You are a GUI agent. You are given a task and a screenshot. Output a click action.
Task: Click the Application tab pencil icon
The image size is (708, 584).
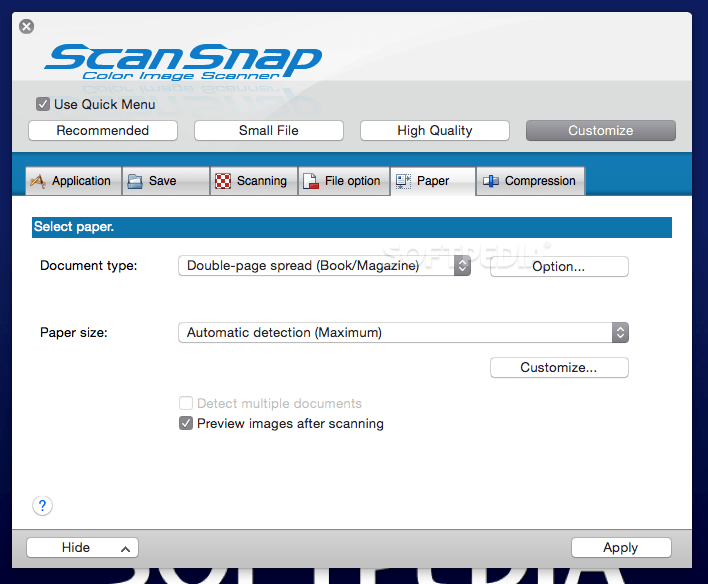(x=38, y=181)
